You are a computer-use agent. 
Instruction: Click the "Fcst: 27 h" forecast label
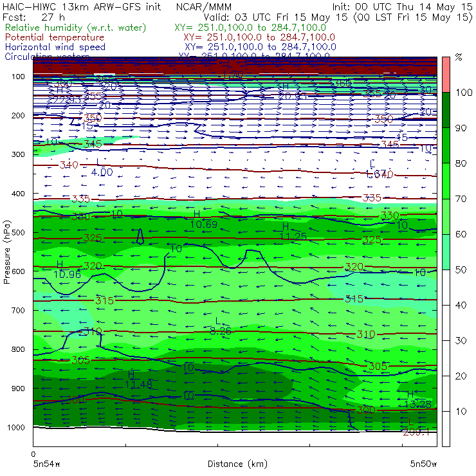(x=33, y=17)
